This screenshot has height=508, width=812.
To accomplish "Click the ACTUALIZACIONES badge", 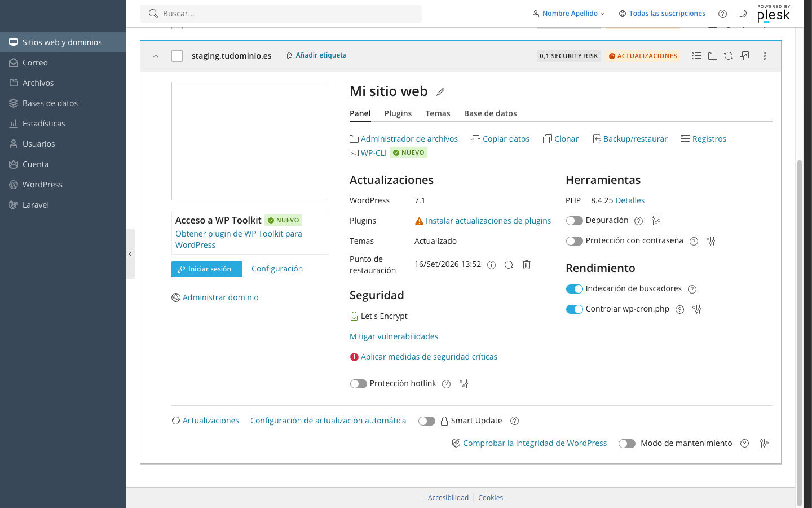I will tap(643, 56).
